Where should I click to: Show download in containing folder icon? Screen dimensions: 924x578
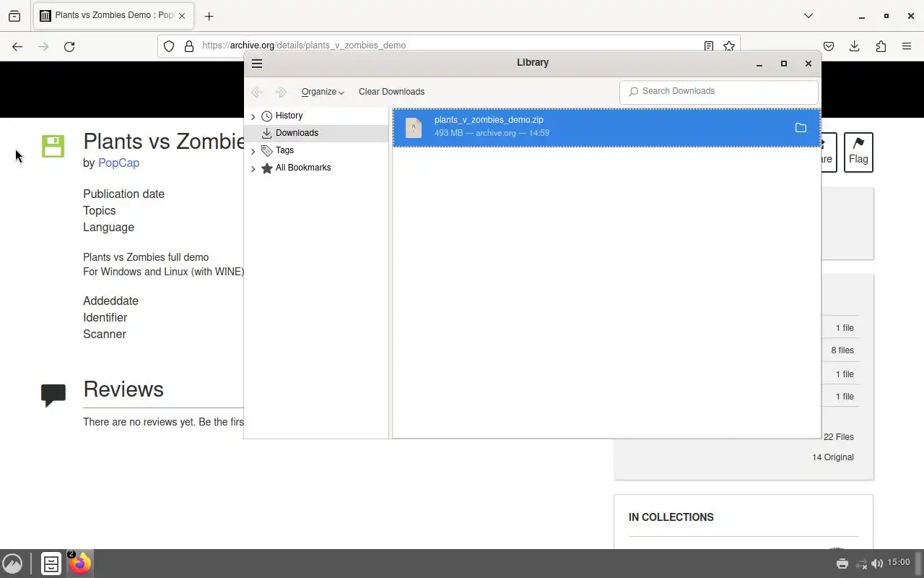click(x=801, y=128)
